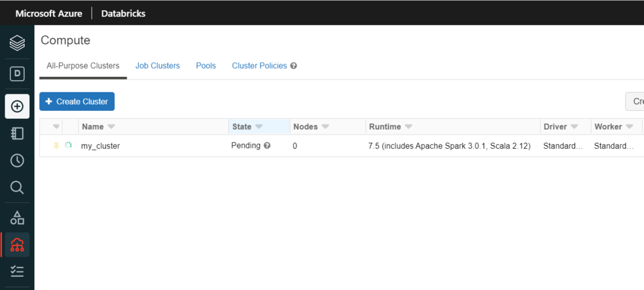Expand the State column sort arrow

pos(259,127)
